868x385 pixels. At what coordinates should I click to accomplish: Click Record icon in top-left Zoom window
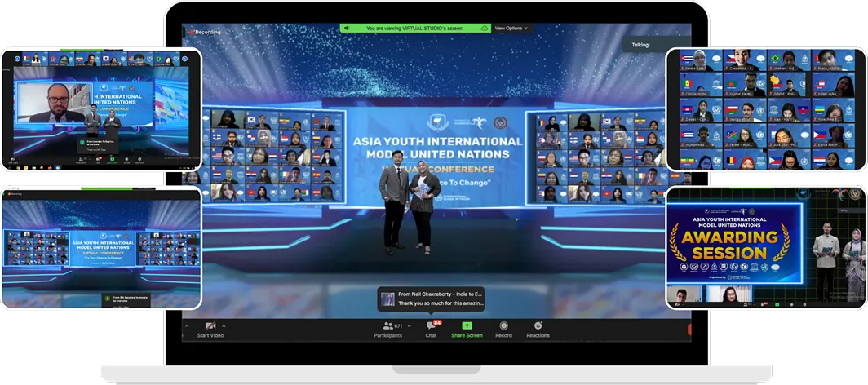click(126, 159)
